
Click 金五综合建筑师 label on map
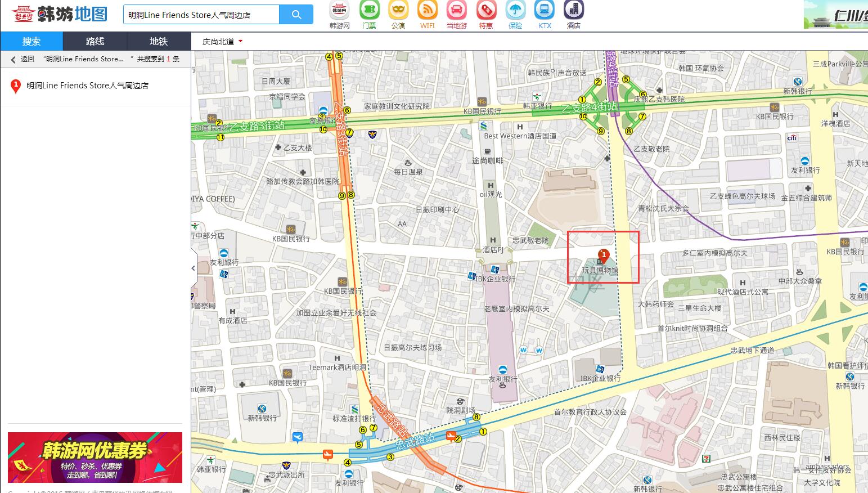(x=807, y=198)
